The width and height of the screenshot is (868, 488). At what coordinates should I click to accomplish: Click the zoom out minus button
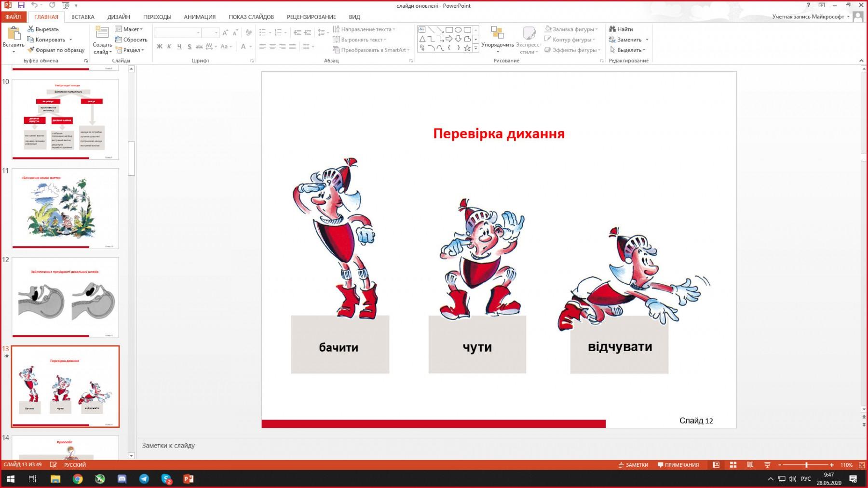[x=780, y=465]
